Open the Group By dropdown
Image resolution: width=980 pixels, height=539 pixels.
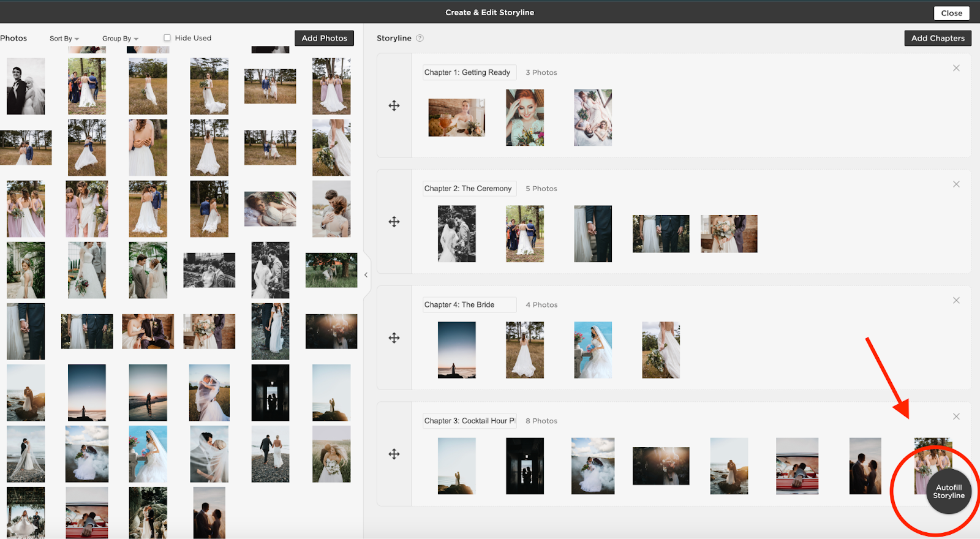[120, 39]
